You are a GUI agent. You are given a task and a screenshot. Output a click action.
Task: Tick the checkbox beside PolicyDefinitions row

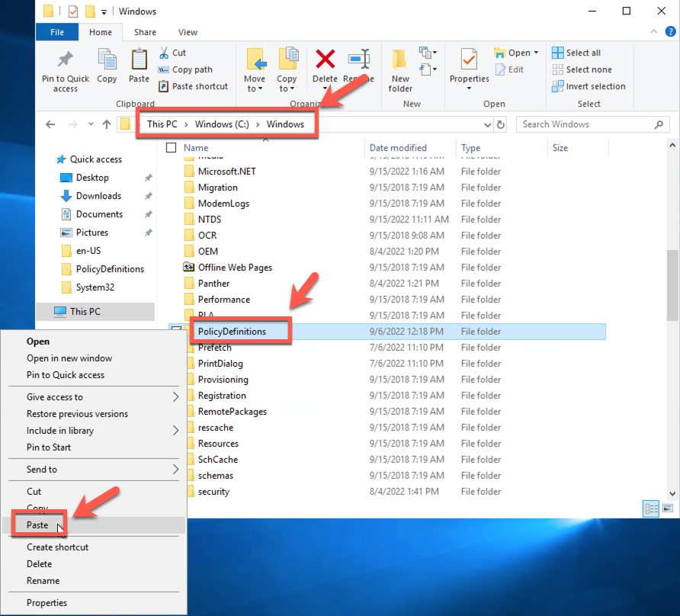(176, 331)
